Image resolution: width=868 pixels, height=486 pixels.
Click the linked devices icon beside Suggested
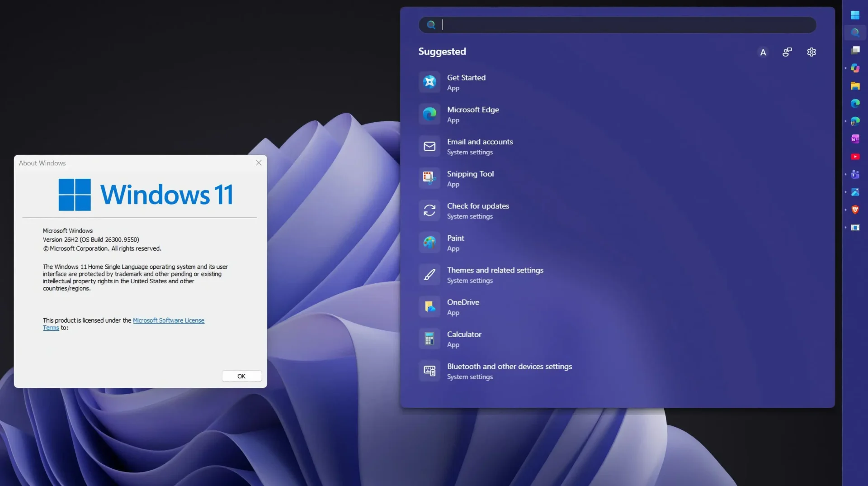[787, 52]
